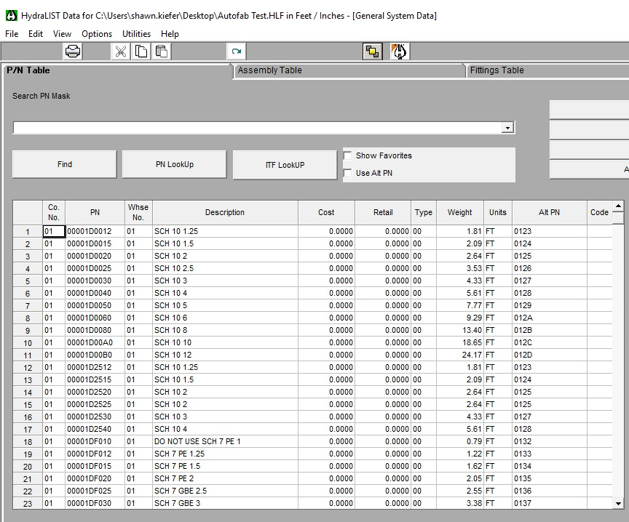Click the yellow overlapping windows toolbar icon
Screen dimensions: 629x522
tap(372, 52)
